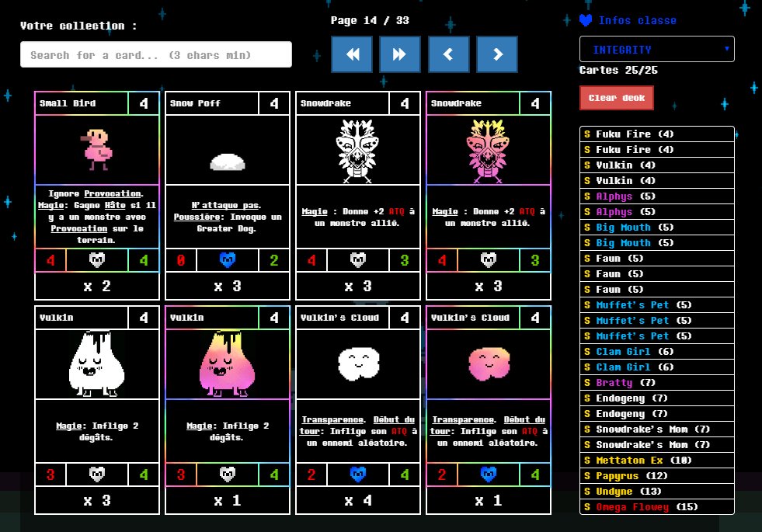The height and width of the screenshot is (532, 762).
Task: Click the blue heart on Snow Poff card
Action: click(228, 260)
